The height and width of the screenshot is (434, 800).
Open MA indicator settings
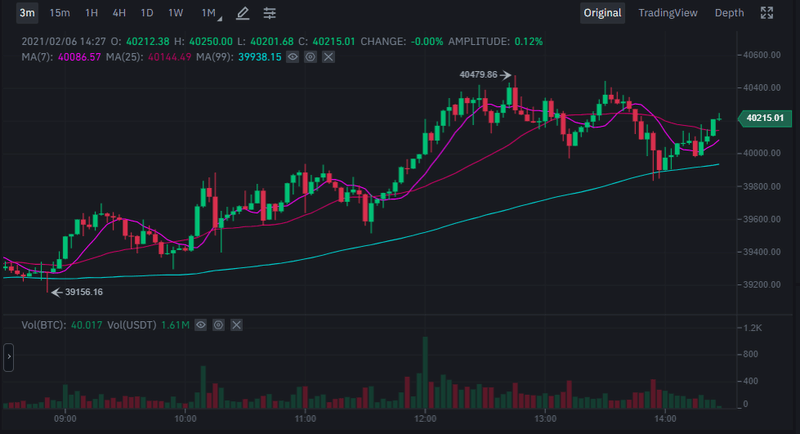311,57
